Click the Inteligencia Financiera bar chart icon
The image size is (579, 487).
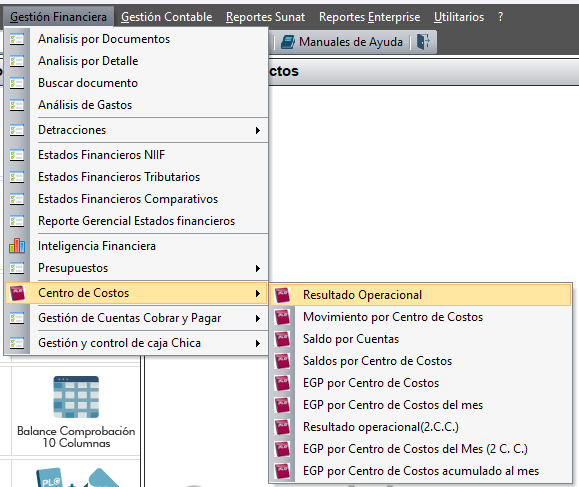coord(17,246)
